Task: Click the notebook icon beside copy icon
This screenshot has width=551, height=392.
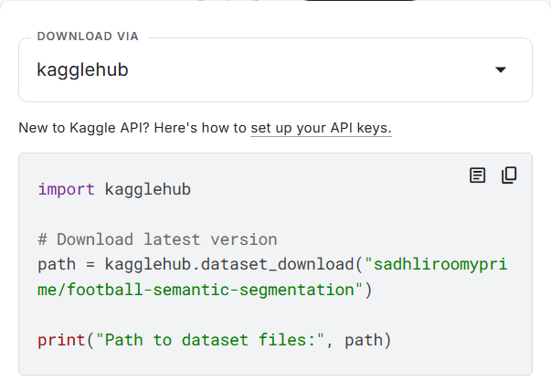Action: 477,175
